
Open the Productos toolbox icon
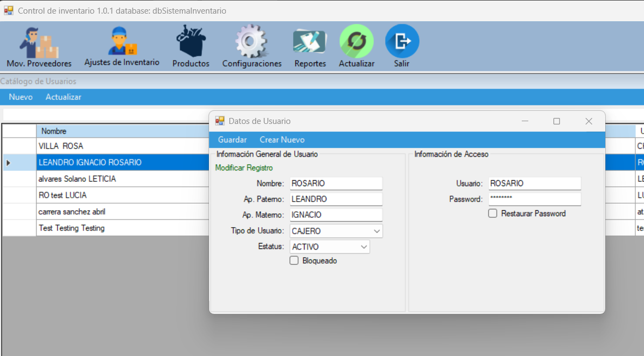[x=190, y=42]
